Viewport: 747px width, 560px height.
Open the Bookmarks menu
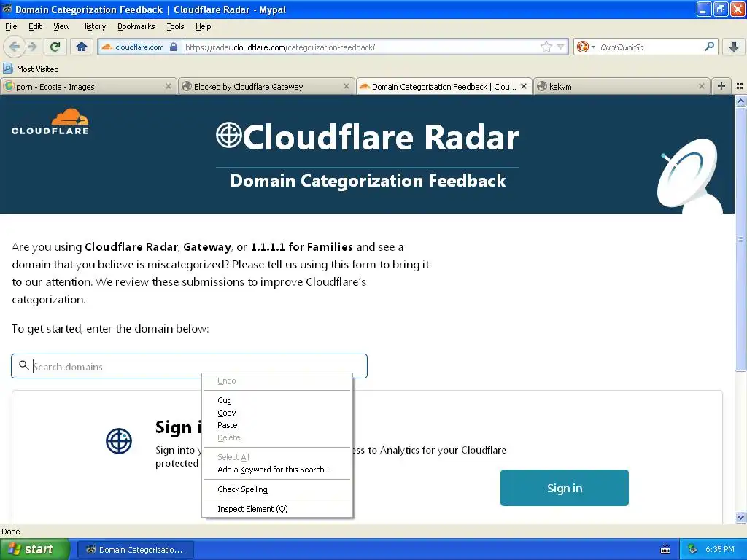pyautogui.click(x=136, y=26)
